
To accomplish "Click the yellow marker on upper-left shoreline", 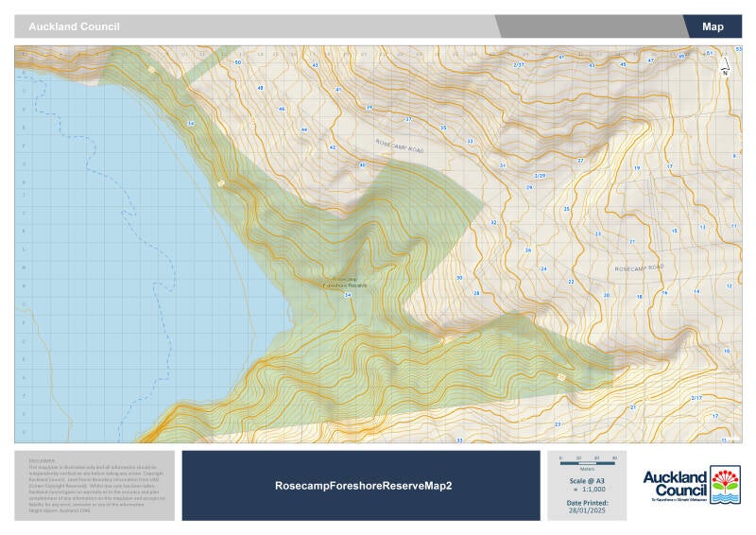I will (152, 70).
